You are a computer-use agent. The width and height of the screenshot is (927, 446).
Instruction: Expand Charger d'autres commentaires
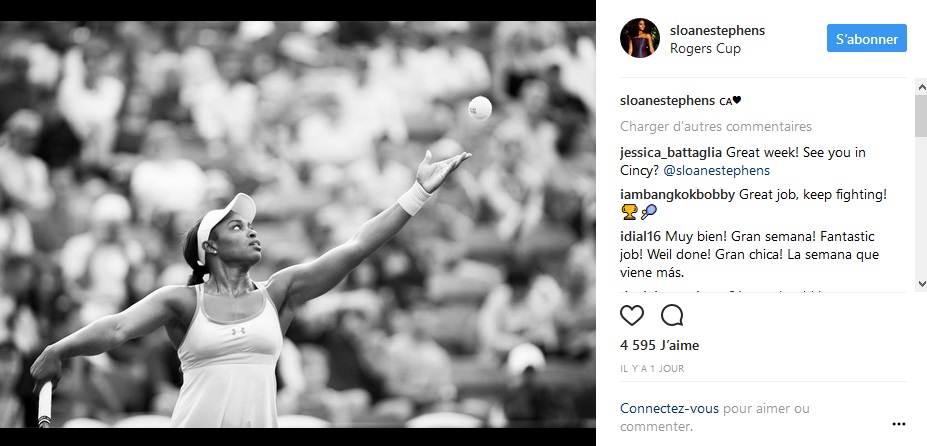pos(715,126)
